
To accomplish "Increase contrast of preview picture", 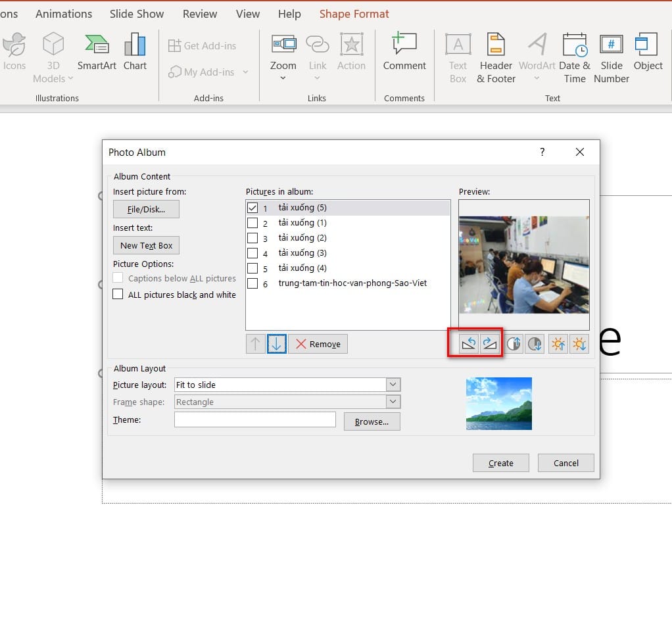I will pos(514,344).
